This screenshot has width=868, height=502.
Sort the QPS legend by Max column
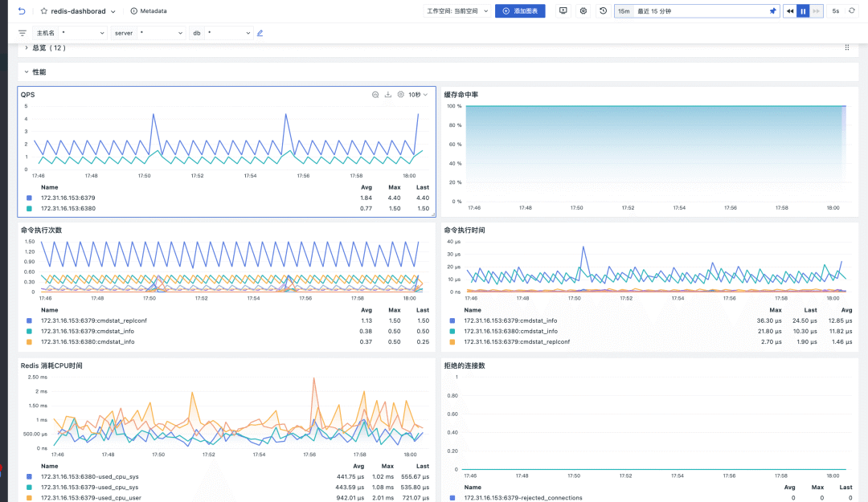click(x=394, y=188)
